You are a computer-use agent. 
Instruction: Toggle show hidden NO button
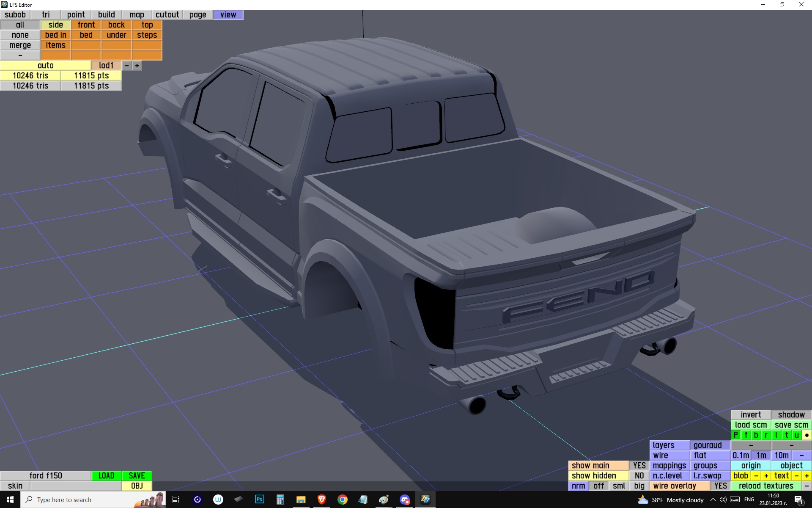639,476
